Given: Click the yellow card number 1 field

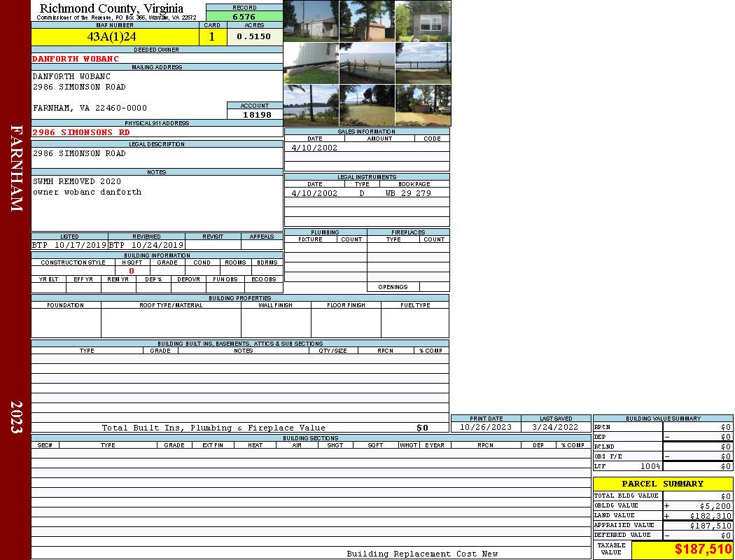Looking at the screenshot, I should pyautogui.click(x=212, y=37).
